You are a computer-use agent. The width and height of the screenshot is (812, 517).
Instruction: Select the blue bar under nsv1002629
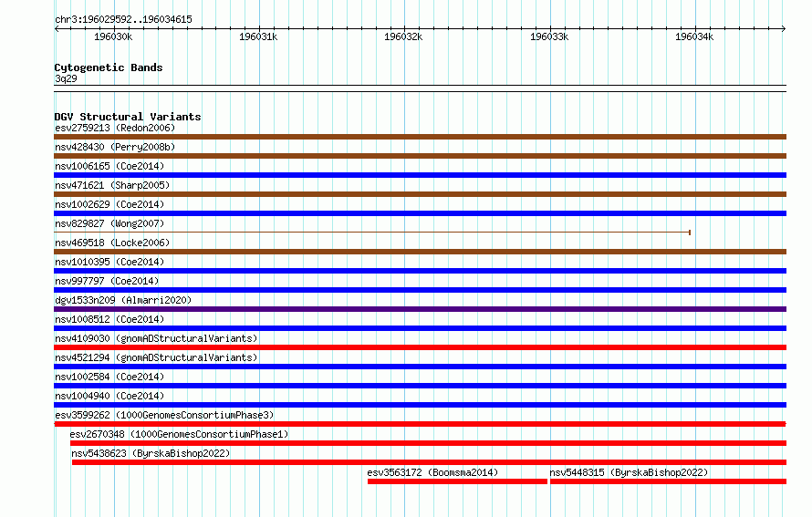[x=420, y=213]
